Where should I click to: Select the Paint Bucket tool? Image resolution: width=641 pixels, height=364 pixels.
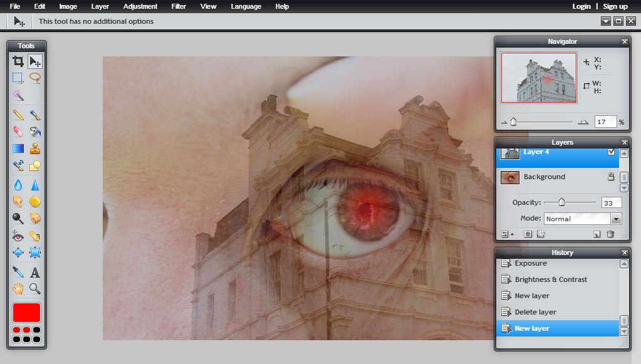click(x=35, y=132)
